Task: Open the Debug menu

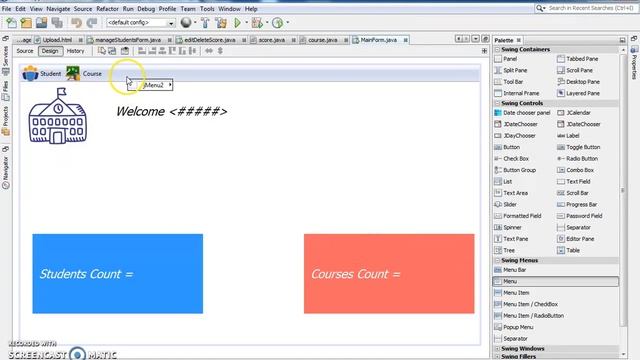Action: pos(146,9)
